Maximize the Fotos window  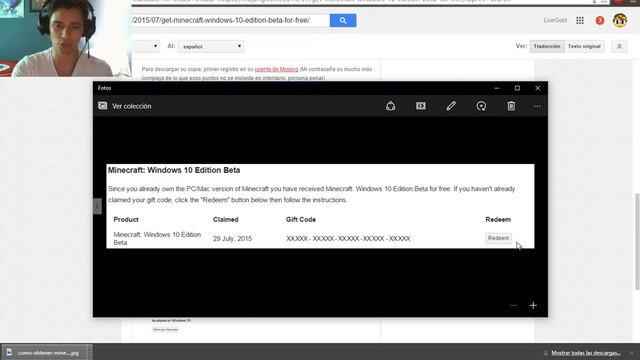click(517, 88)
